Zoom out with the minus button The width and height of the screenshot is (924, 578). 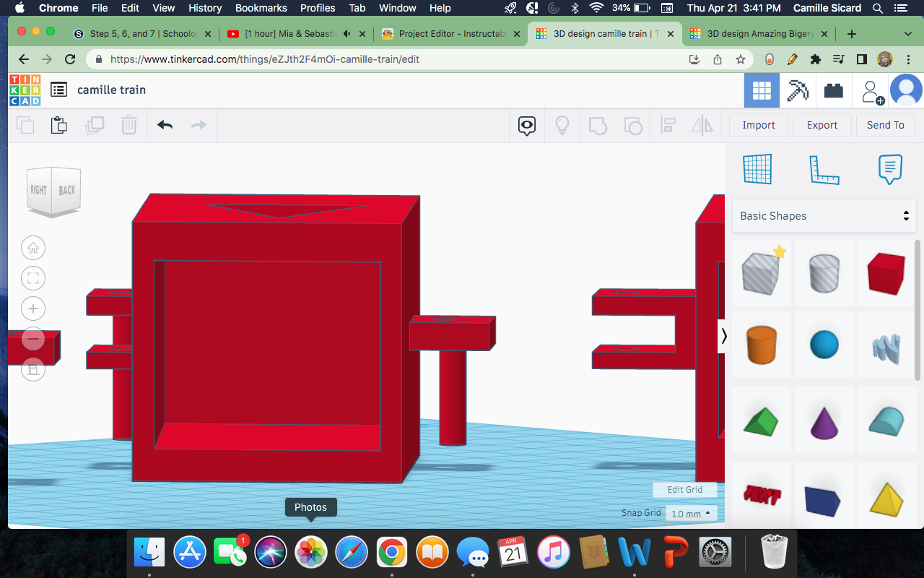(33, 339)
